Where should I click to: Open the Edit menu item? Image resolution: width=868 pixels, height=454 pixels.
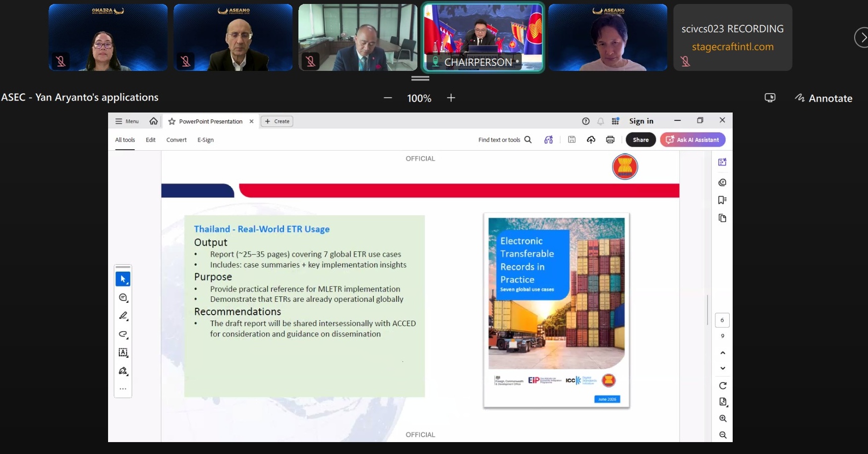151,140
